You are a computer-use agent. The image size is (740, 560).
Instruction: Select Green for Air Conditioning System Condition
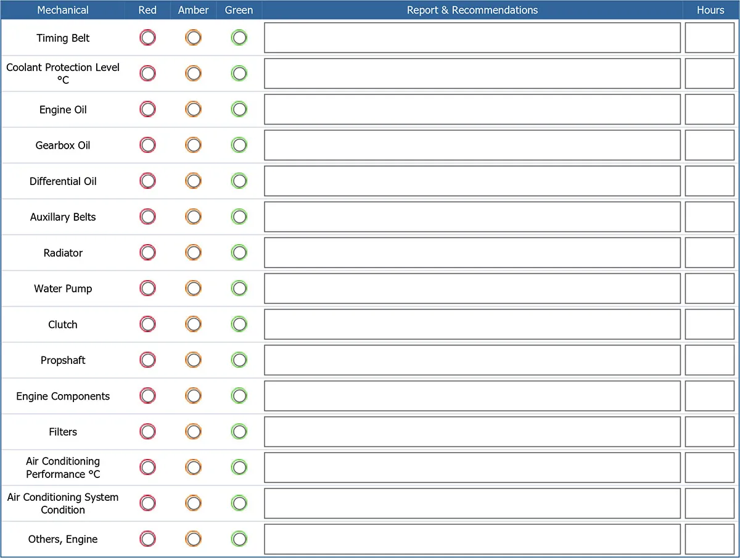pyautogui.click(x=239, y=503)
